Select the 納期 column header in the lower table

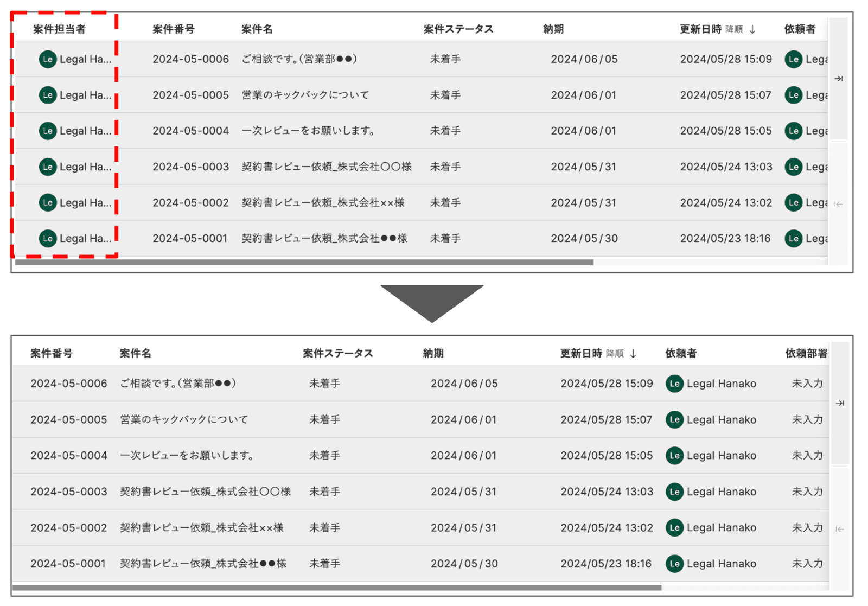pyautogui.click(x=433, y=354)
